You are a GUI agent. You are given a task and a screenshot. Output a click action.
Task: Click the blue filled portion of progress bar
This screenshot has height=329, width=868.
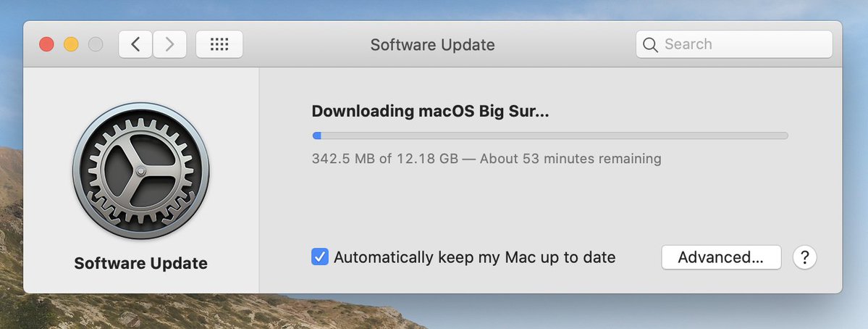point(316,135)
